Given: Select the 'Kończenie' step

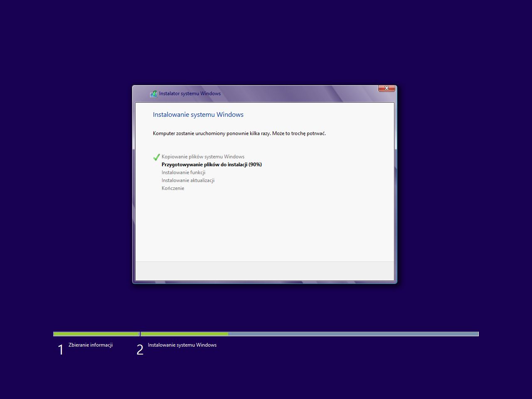Looking at the screenshot, I should pyautogui.click(x=173, y=188).
